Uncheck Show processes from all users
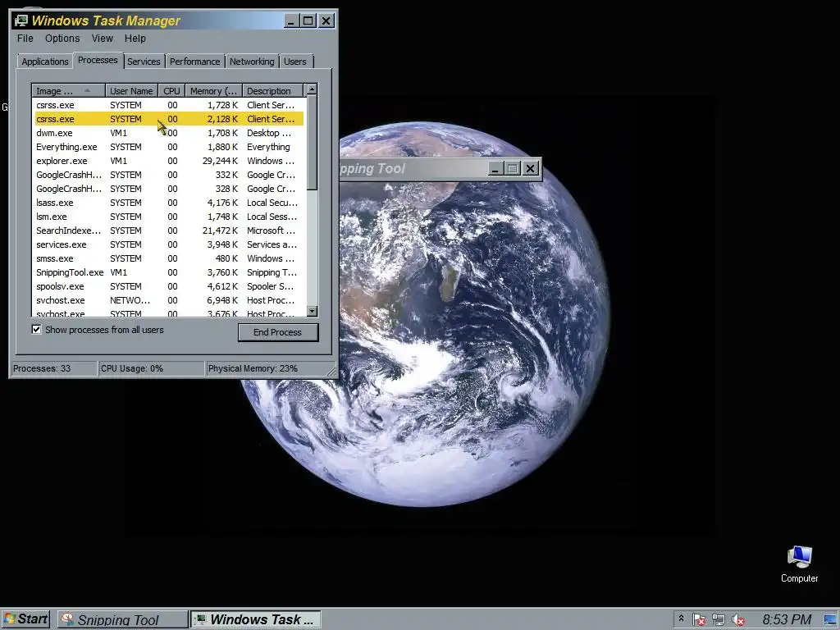Viewport: 840px width, 630px height. tap(36, 330)
